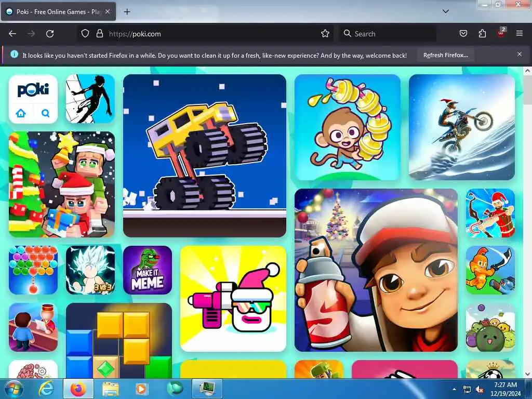Viewport: 532px width, 399px height.
Task: Open the blocky Christmas elves game
Action: click(x=62, y=184)
